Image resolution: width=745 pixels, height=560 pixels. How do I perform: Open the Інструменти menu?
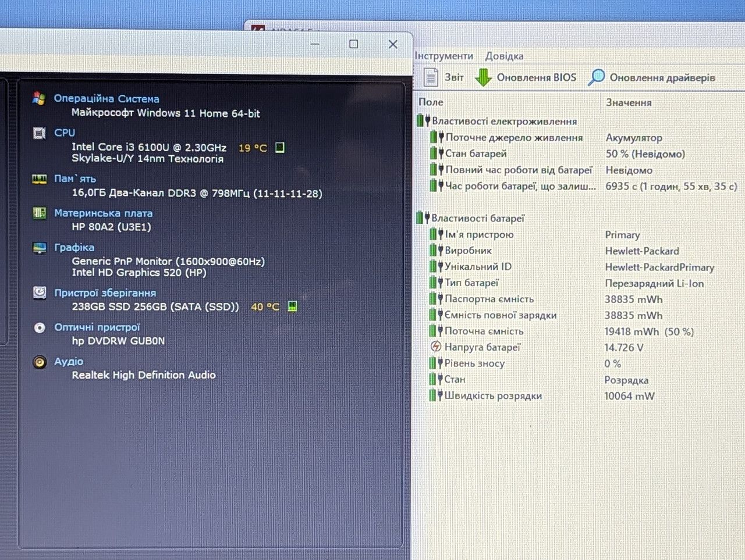(444, 56)
